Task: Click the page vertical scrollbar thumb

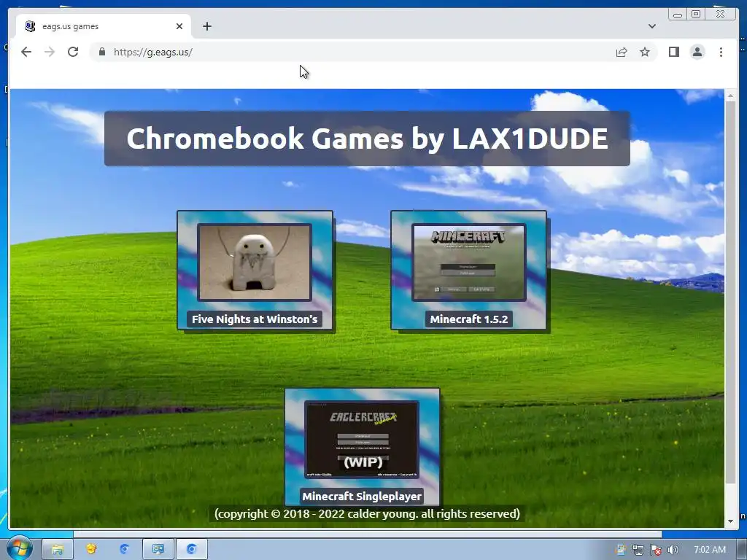Action: pyautogui.click(x=730, y=293)
